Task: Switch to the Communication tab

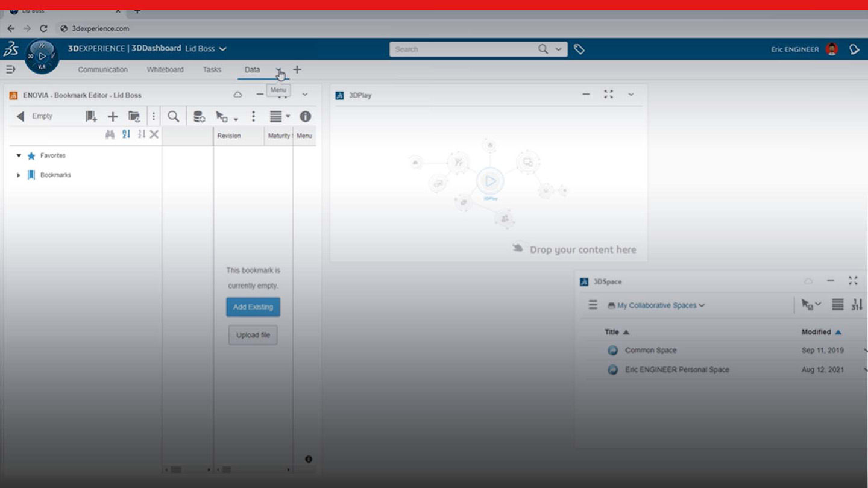Action: coord(102,69)
